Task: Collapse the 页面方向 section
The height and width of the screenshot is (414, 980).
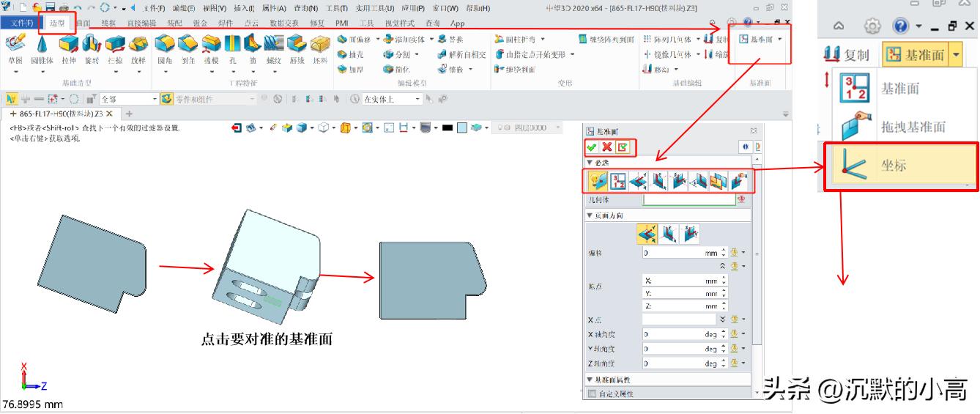Action: [x=590, y=215]
